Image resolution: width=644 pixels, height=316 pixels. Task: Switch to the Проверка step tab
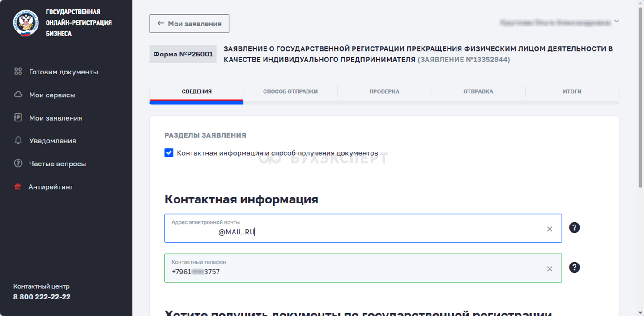point(384,91)
